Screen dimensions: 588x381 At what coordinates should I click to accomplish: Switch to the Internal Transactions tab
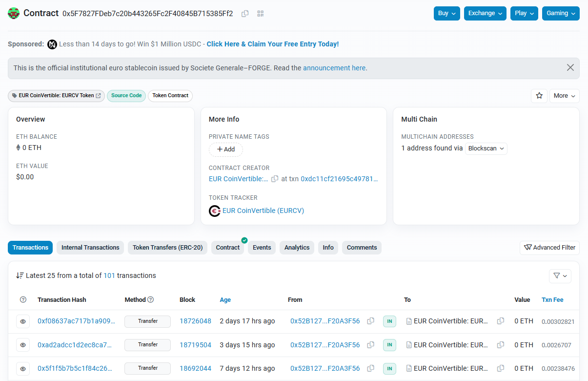[x=90, y=248]
